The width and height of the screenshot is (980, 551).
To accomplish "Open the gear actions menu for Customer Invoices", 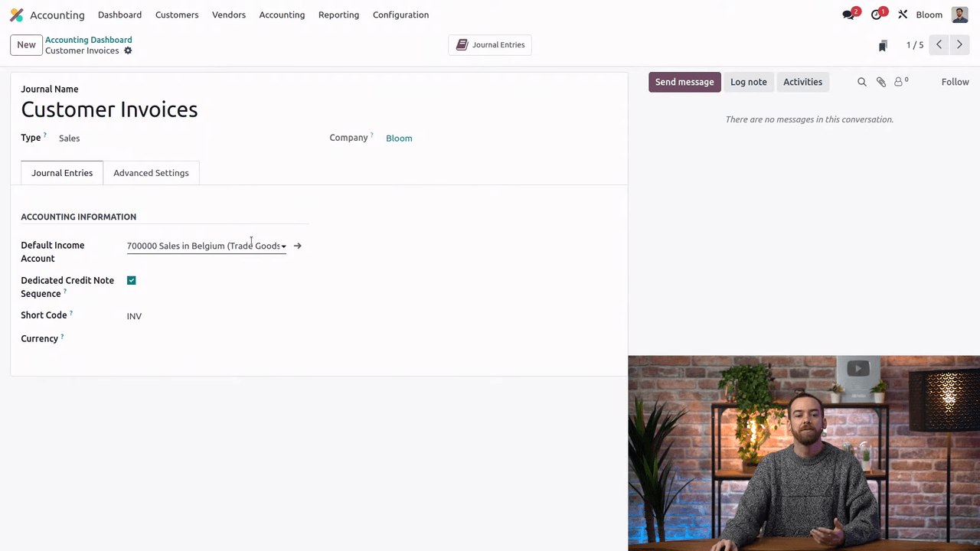I will pyautogui.click(x=128, y=51).
